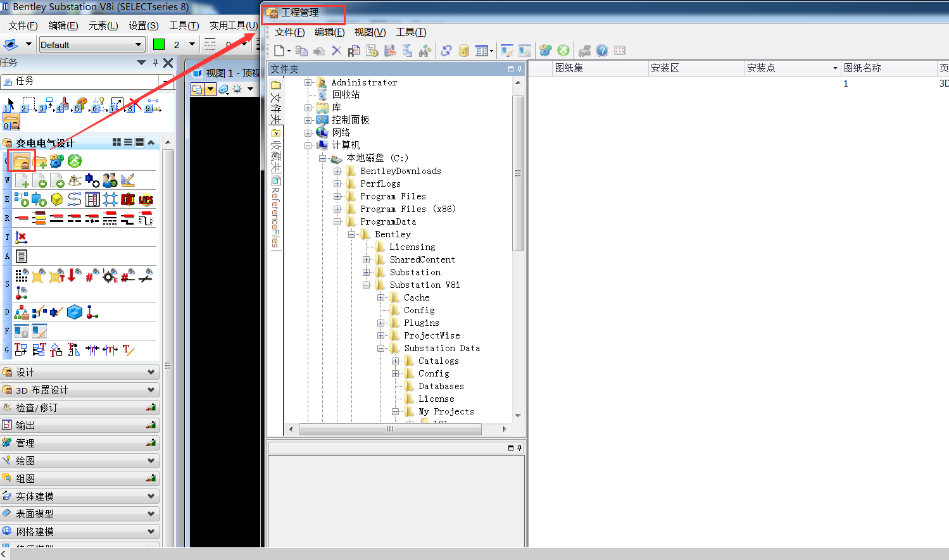Switch 变电电气设计 panel to icon grid layout
The width and height of the screenshot is (949, 560).
coord(116,142)
